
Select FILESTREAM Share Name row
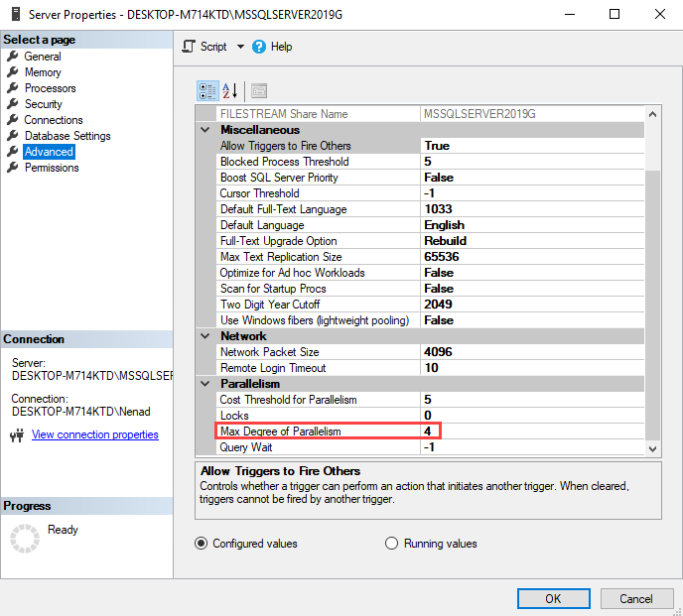tap(430, 114)
